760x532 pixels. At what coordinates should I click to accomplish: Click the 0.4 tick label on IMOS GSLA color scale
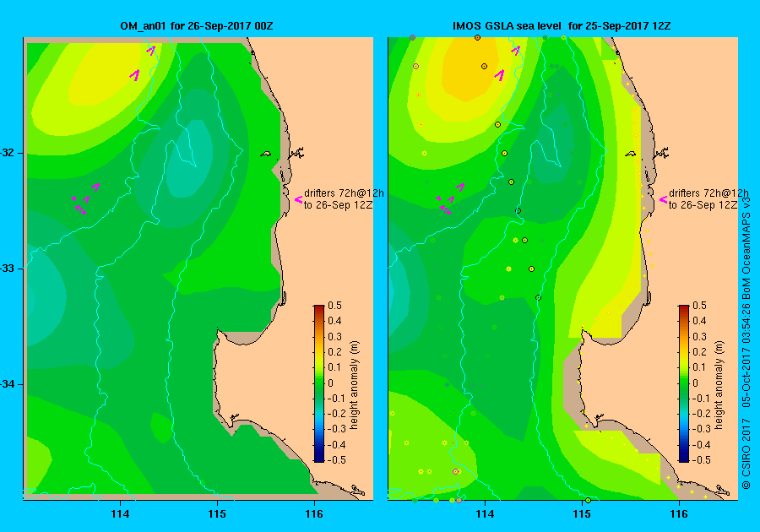coord(699,321)
